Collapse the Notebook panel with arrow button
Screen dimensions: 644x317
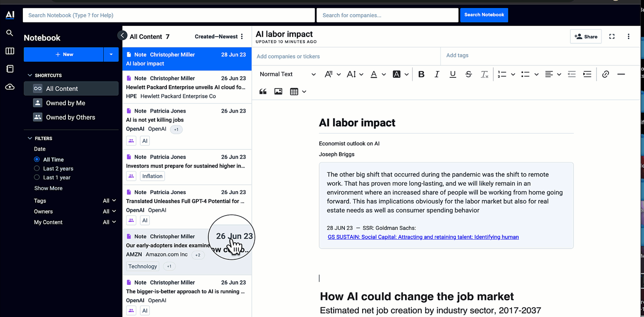(122, 36)
